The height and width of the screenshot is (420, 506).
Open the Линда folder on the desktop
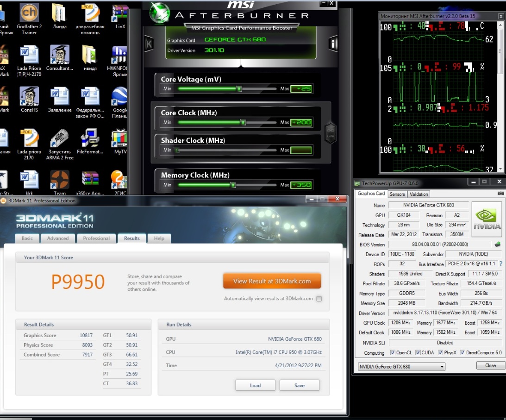pos(59,16)
